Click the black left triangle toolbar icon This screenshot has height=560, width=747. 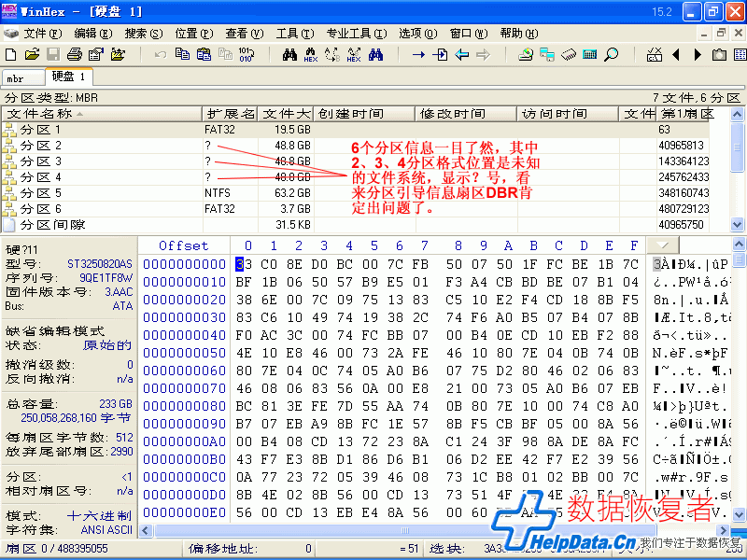pos(675,55)
